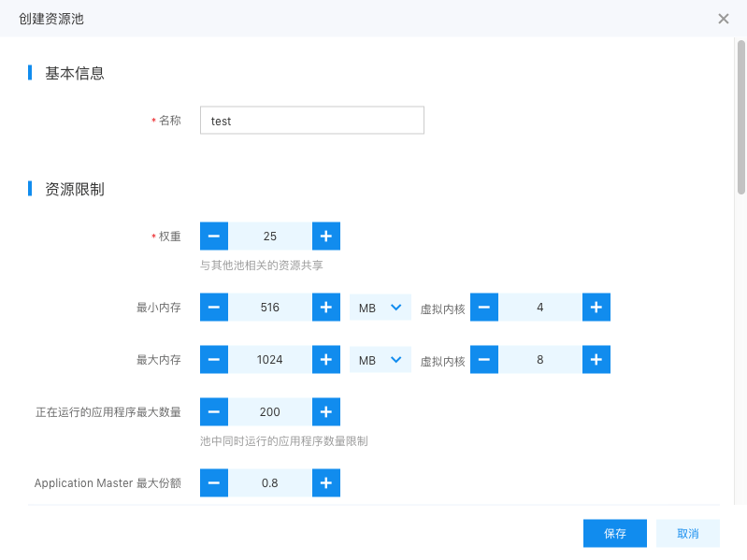Click the 保存 save button

[614, 533]
